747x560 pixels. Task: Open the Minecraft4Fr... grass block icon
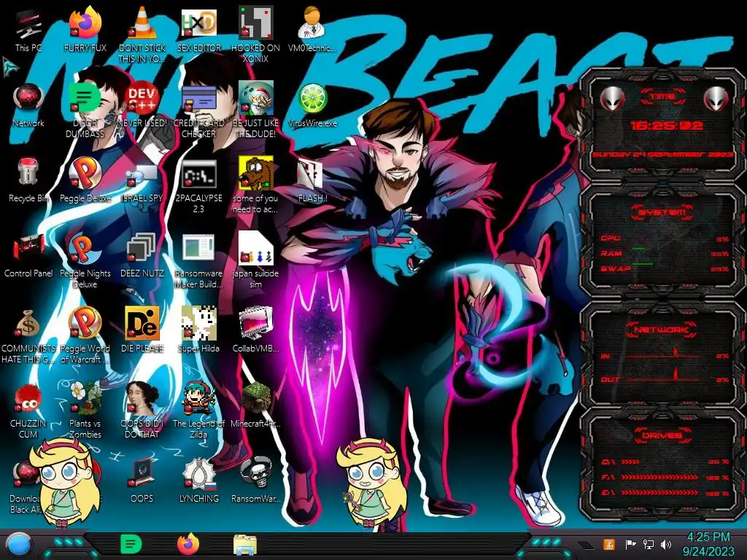255,405
